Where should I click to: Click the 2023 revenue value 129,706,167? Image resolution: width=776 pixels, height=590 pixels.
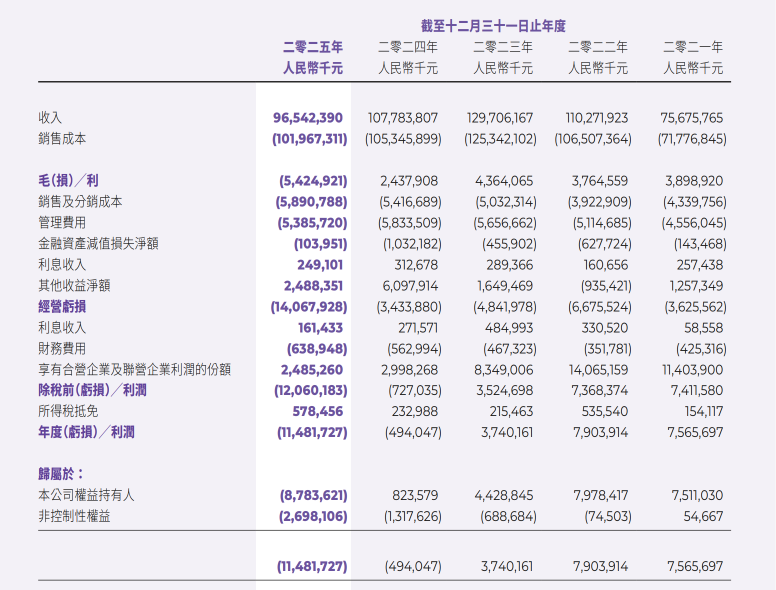[x=499, y=118]
